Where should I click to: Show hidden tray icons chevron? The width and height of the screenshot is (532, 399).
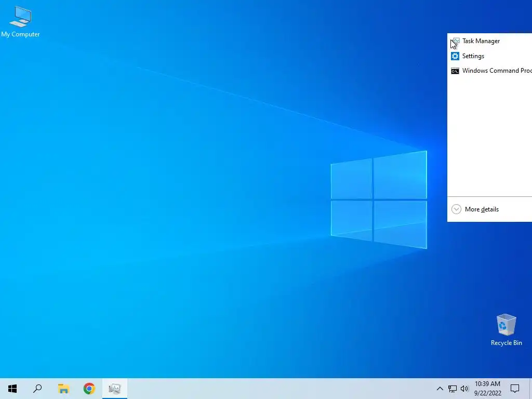click(x=440, y=389)
